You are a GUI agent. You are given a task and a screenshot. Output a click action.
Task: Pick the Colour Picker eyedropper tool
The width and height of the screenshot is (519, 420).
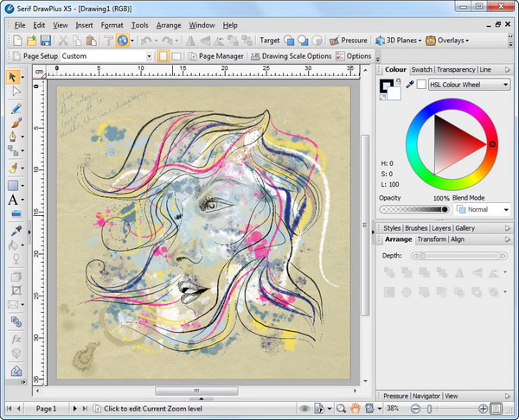pos(15,231)
